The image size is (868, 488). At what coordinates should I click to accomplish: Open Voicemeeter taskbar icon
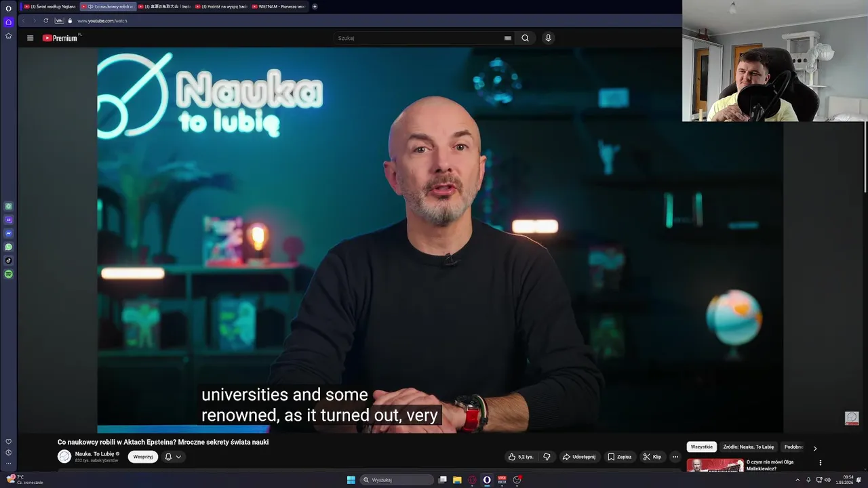(502, 480)
